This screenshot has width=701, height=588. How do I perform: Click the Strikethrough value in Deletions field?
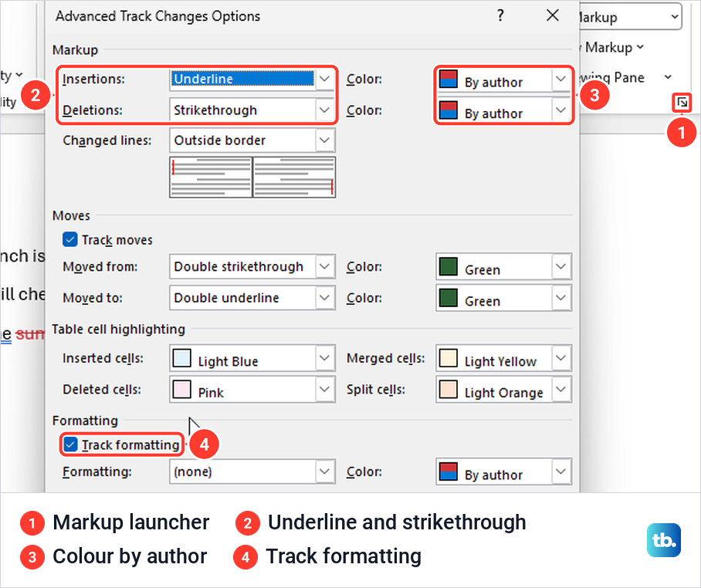click(x=215, y=110)
